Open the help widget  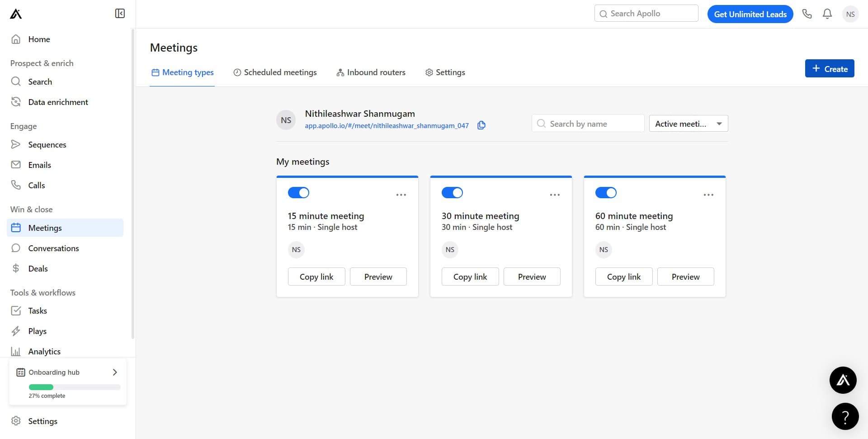pyautogui.click(x=845, y=416)
